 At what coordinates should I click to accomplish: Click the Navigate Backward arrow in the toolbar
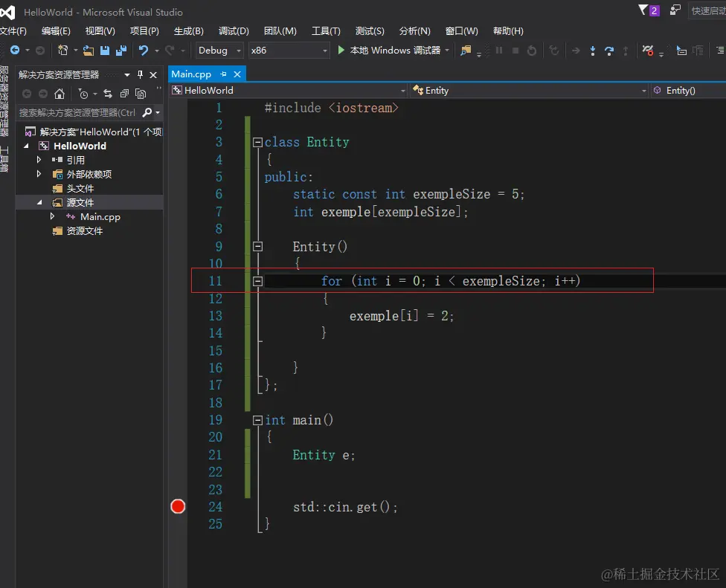click(x=15, y=50)
